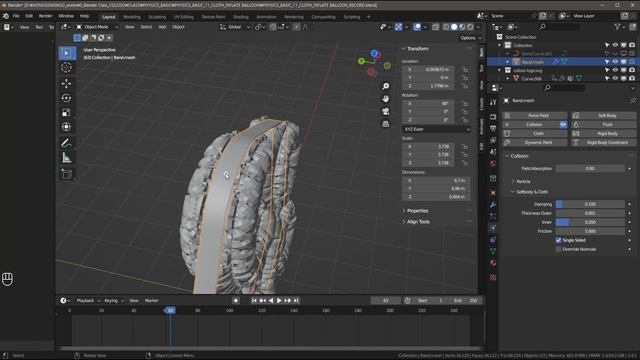Open the Tool properties tab icon
The width and height of the screenshot is (640, 360).
(493, 102)
